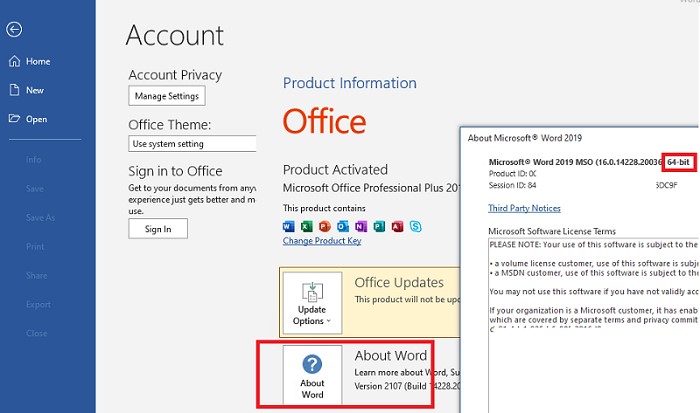Screen dimensions: 700x413
Task: Click inside the Microsoft Software License Terms text
Action: (x=590, y=320)
